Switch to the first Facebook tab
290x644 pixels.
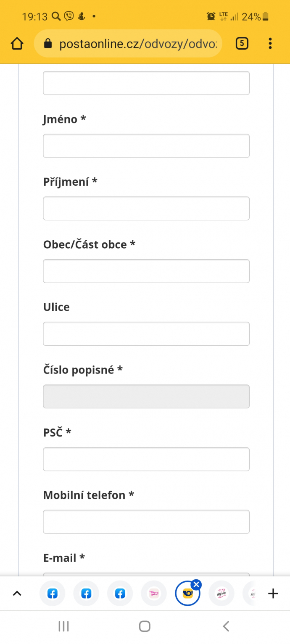[x=53, y=594]
